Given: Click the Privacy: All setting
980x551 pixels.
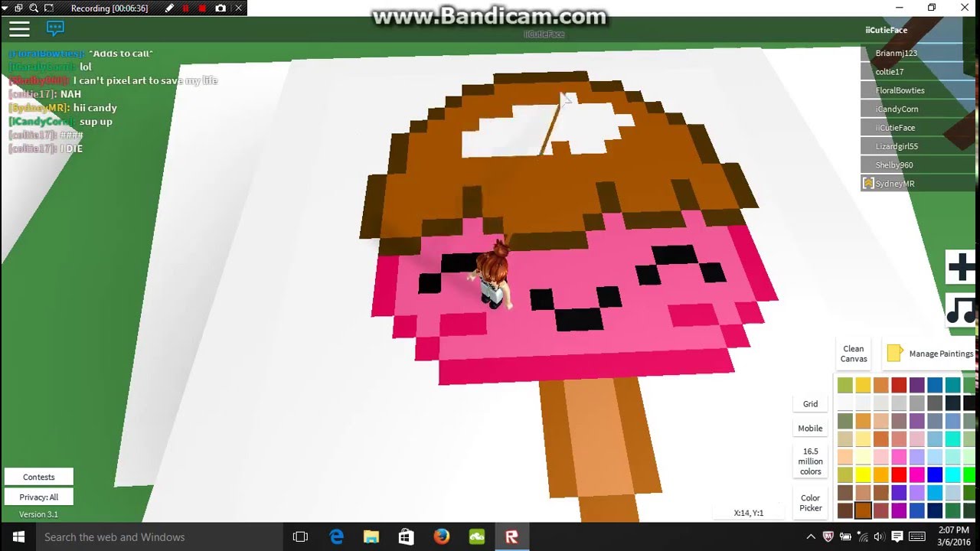Looking at the screenshot, I should 39,497.
